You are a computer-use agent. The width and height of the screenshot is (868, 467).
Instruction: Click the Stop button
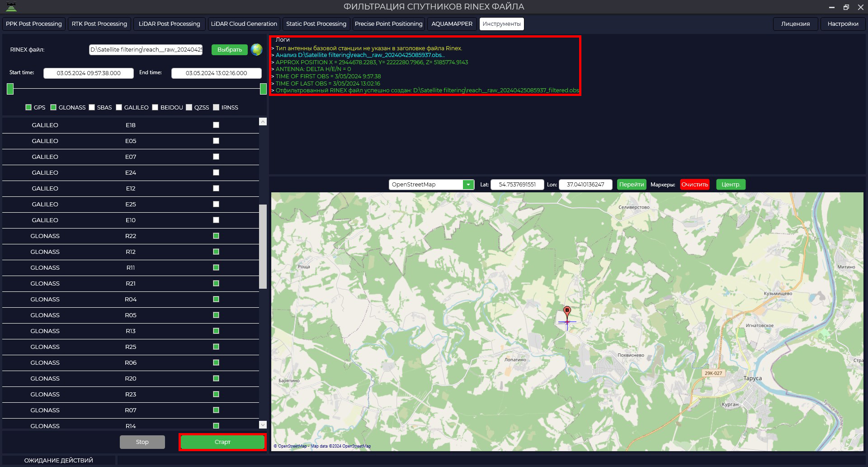(142, 442)
